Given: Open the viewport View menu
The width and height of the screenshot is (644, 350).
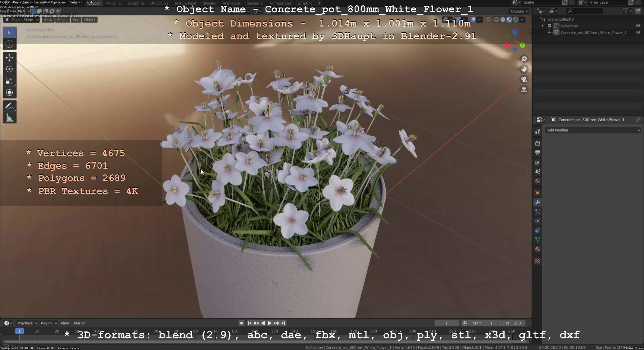Looking at the screenshot, I should click(48, 19).
